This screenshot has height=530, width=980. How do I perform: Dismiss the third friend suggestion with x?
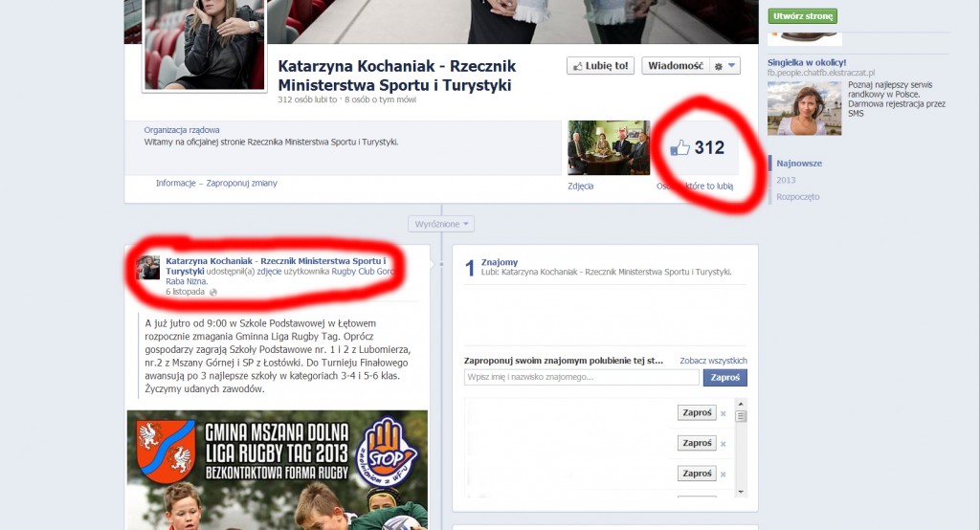point(724,475)
